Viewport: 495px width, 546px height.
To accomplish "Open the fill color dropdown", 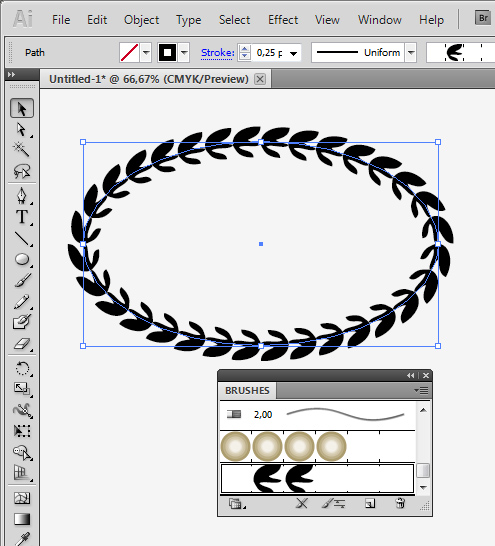I will (146, 53).
